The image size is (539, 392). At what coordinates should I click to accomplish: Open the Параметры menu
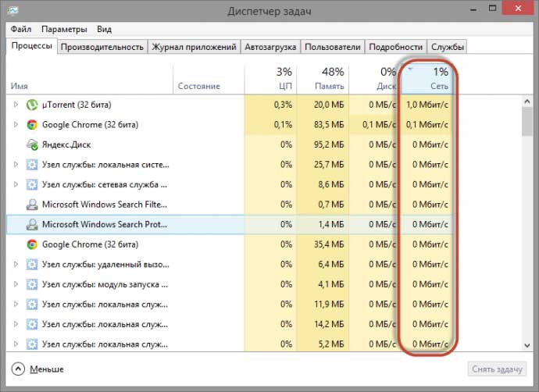pyautogui.click(x=64, y=29)
